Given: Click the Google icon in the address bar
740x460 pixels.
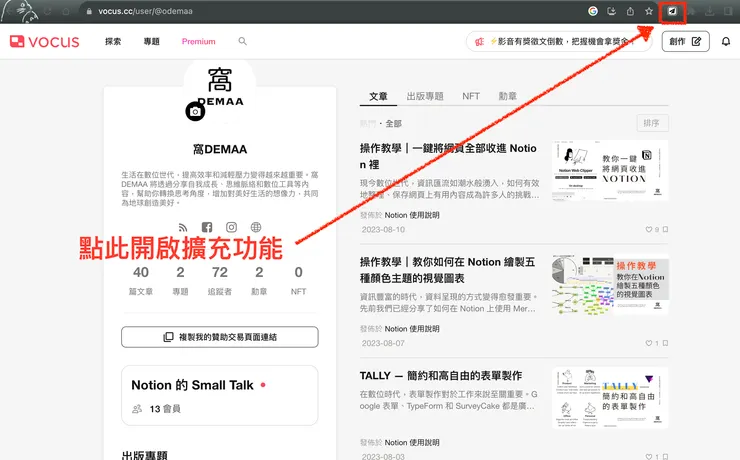Looking at the screenshot, I should [593, 11].
